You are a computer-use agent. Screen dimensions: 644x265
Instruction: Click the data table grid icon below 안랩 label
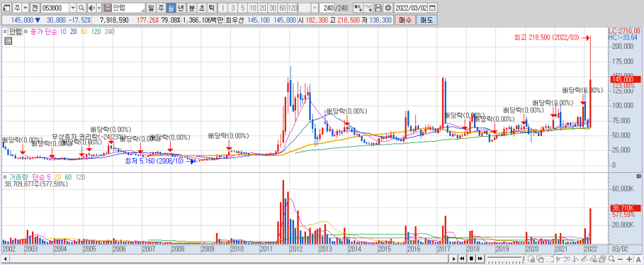click(8, 40)
